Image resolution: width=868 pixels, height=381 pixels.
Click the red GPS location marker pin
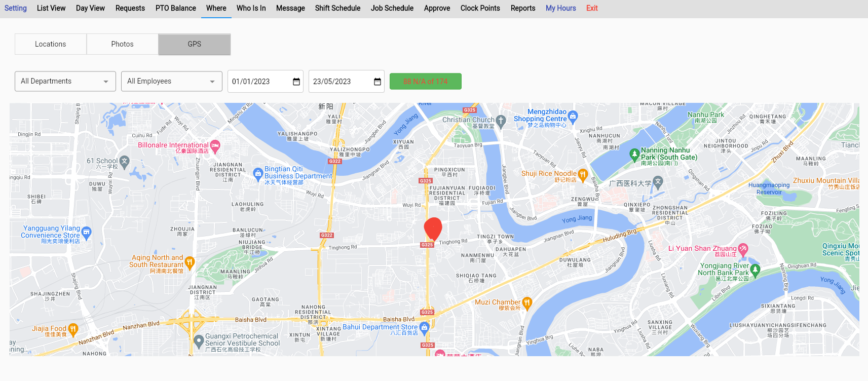tap(433, 228)
